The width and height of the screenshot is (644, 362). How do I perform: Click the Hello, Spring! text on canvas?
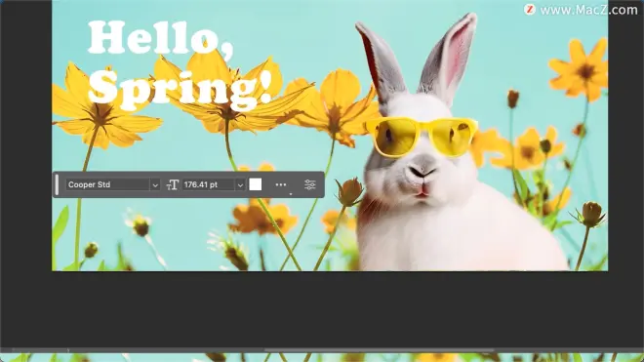(x=180, y=65)
